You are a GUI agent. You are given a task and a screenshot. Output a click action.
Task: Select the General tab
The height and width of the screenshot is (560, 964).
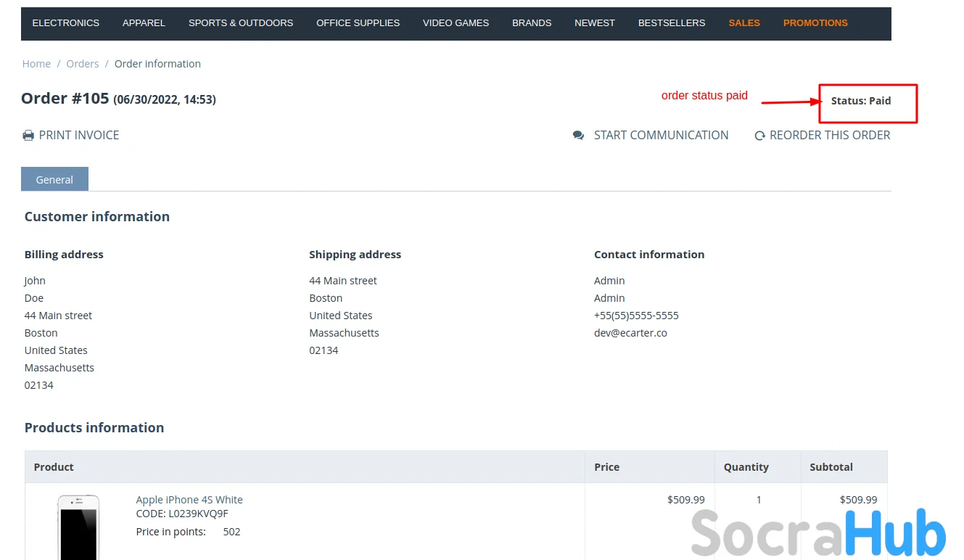(x=54, y=179)
